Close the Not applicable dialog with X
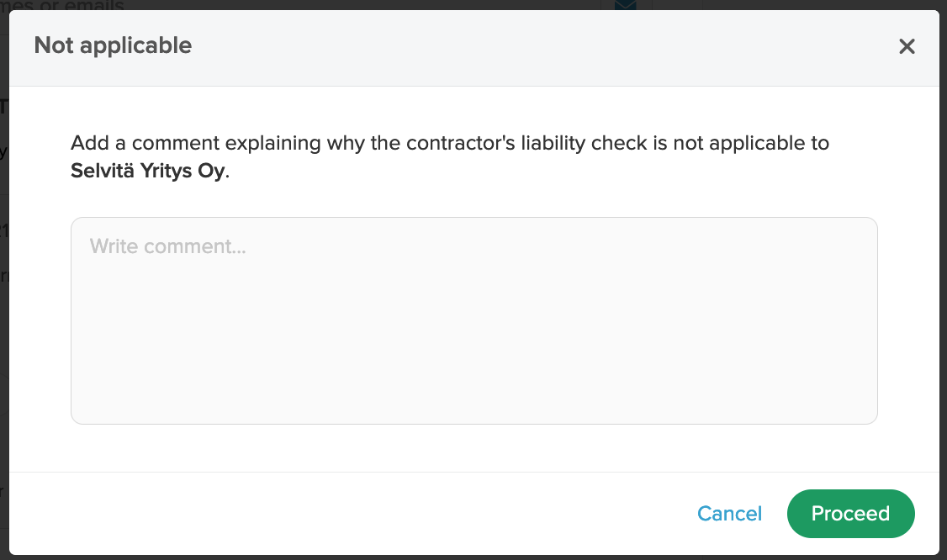947x560 pixels. click(x=907, y=46)
